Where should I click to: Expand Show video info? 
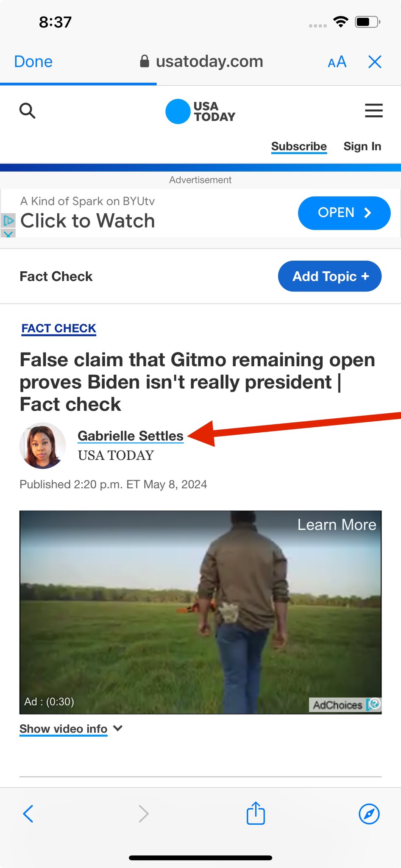coord(71,729)
